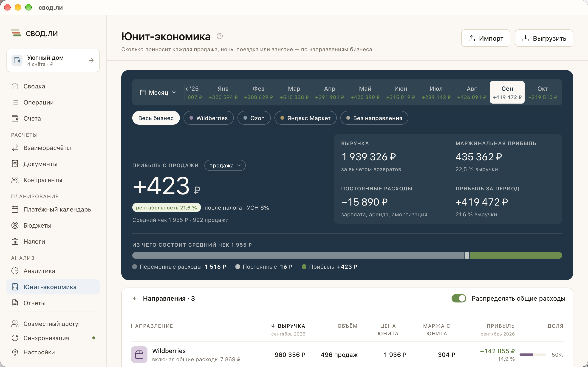Select Мар month tab
This screenshot has height=367, width=588.
click(x=294, y=92)
